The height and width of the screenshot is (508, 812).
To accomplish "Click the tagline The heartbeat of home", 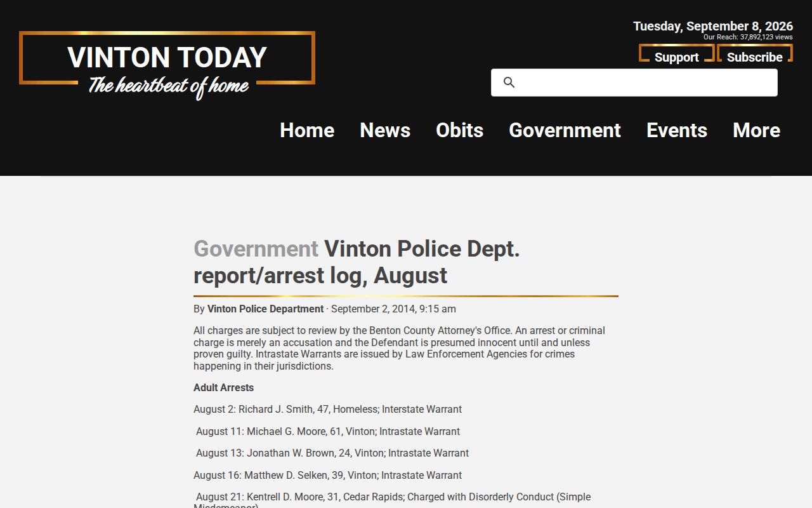I will [x=168, y=86].
